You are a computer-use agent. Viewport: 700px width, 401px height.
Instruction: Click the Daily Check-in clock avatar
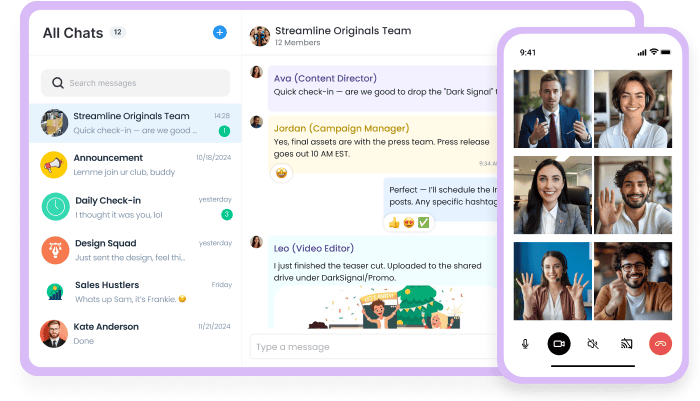tap(55, 206)
